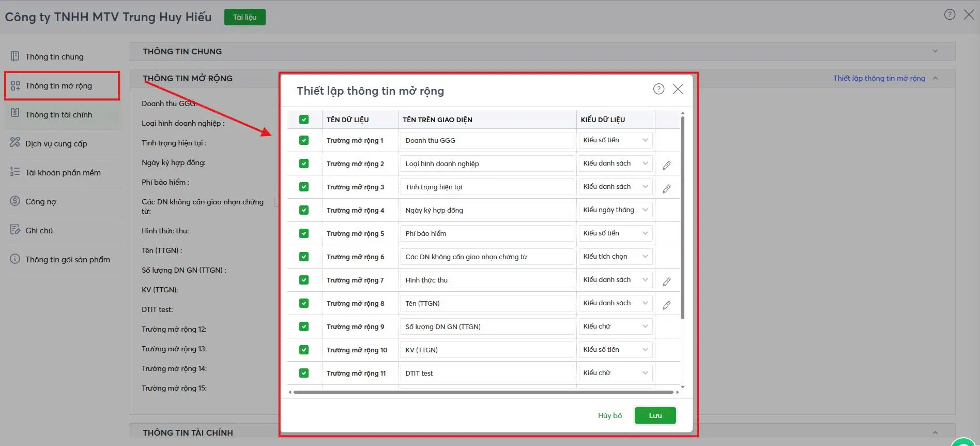Click Hủy bỏ to cancel
The image size is (980, 446).
[610, 415]
